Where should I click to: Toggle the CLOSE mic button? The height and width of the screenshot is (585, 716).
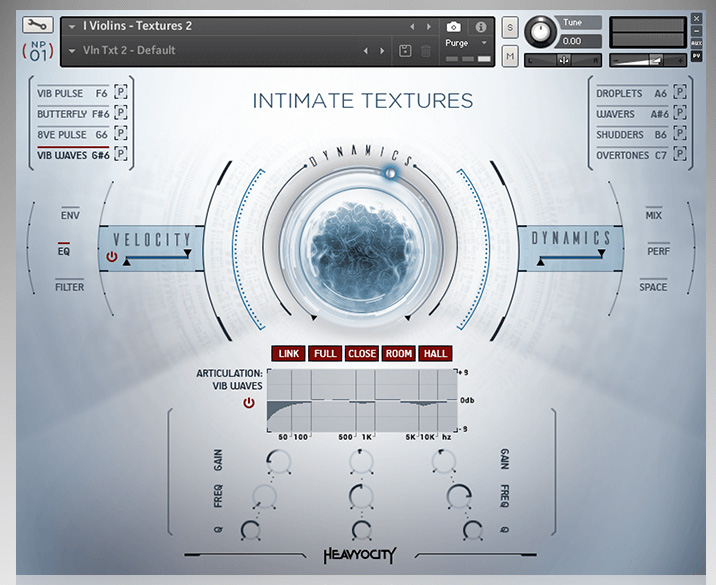[362, 353]
